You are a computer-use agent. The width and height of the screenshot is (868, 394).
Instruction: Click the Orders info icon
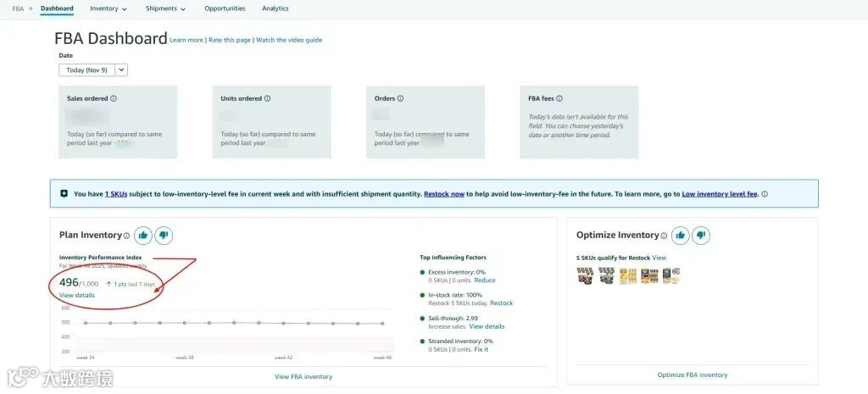[400, 98]
